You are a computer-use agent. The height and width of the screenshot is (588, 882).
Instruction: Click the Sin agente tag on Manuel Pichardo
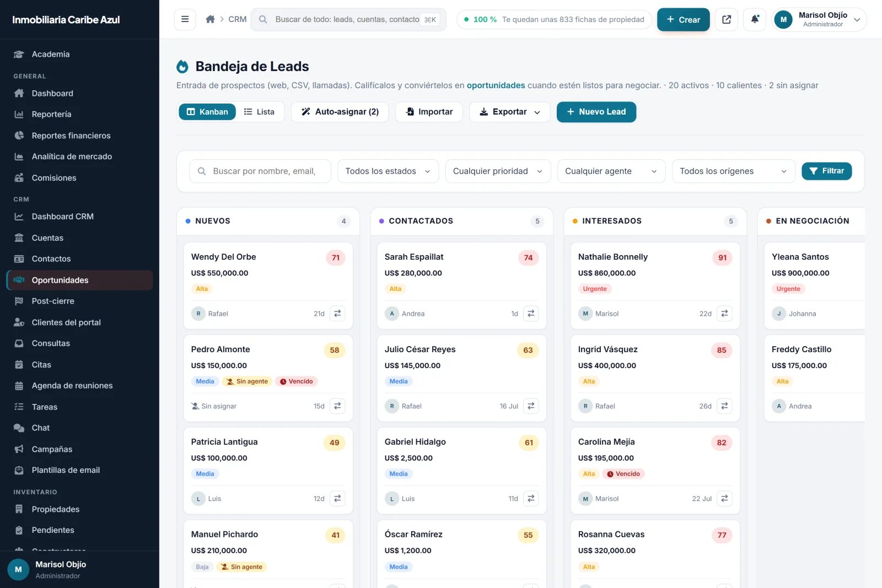(241, 567)
